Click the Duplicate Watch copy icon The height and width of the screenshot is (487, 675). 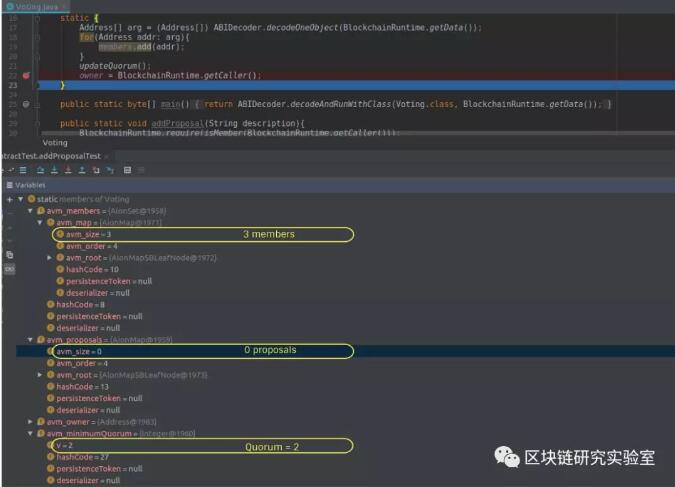tap(9, 255)
